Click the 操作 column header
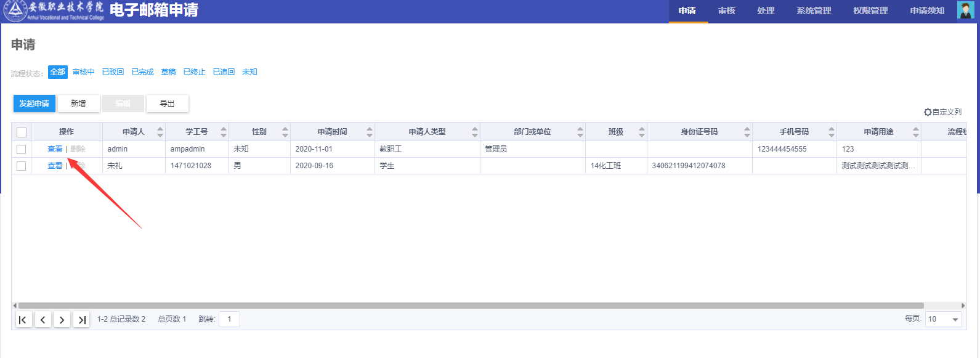The image size is (980, 358). [x=67, y=132]
